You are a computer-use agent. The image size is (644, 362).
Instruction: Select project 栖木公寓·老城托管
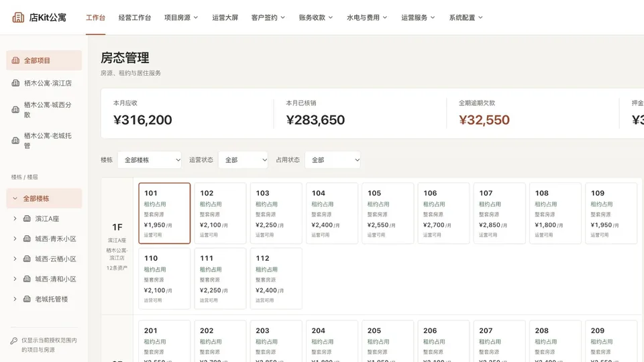[44, 140]
